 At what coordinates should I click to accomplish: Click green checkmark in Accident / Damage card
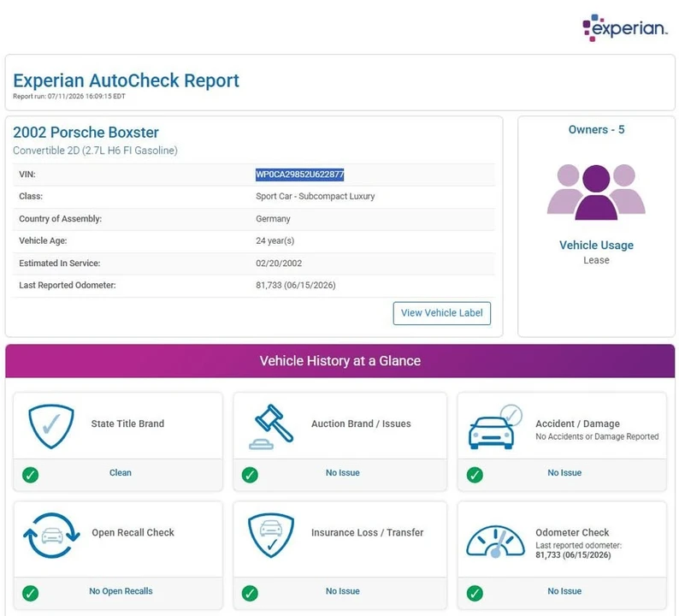(x=475, y=475)
